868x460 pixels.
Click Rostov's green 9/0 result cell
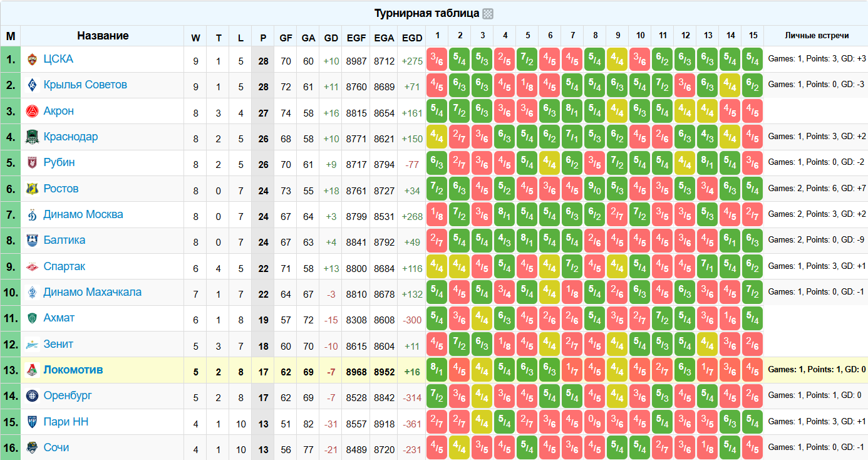point(594,189)
